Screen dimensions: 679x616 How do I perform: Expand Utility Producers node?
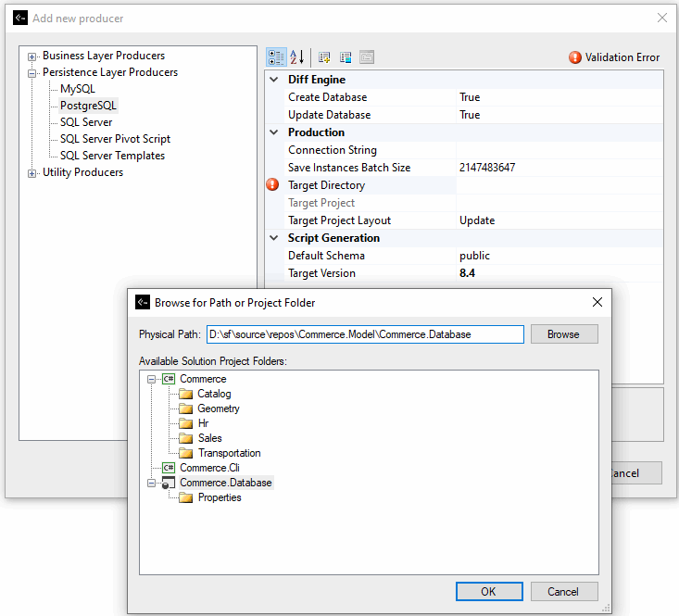click(x=31, y=173)
